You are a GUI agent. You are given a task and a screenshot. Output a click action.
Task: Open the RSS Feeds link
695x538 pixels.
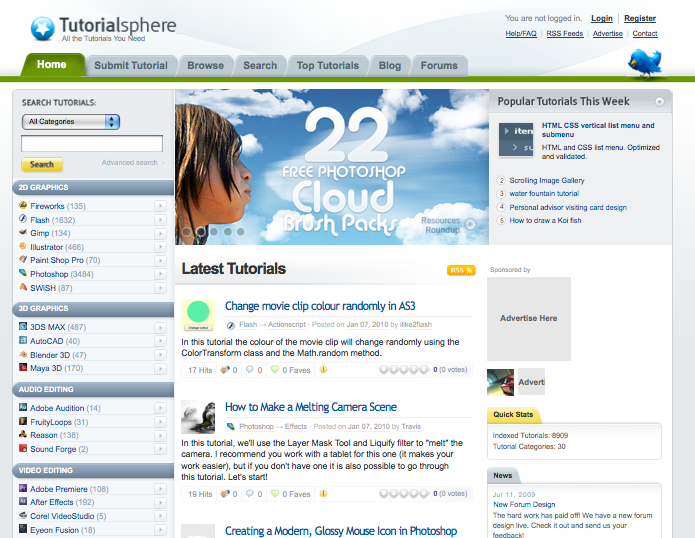pos(565,34)
